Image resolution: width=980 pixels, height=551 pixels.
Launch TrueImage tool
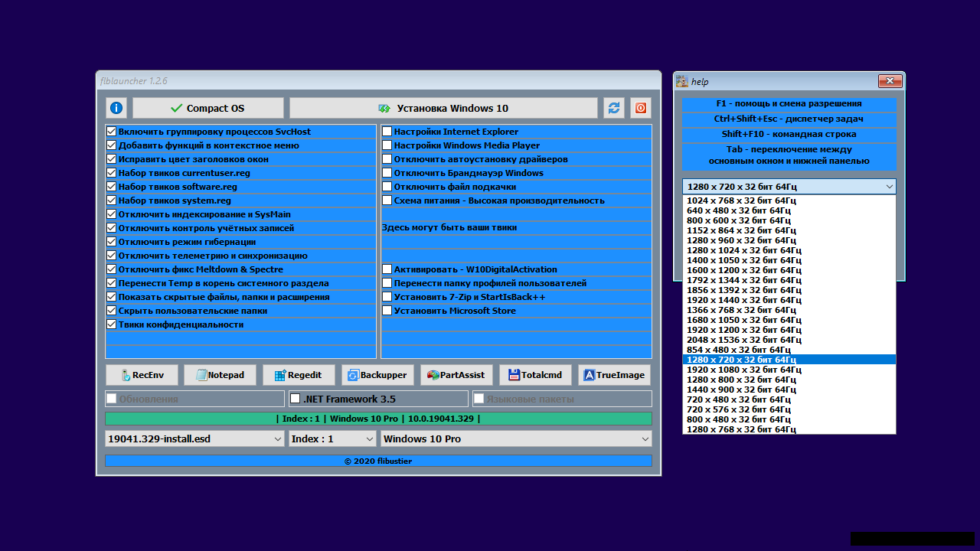(615, 375)
